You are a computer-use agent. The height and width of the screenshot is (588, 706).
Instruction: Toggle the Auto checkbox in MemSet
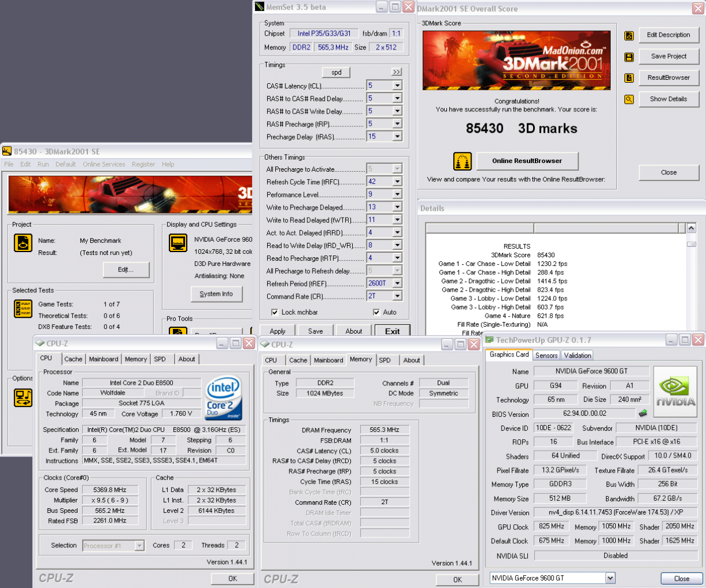pos(376,312)
